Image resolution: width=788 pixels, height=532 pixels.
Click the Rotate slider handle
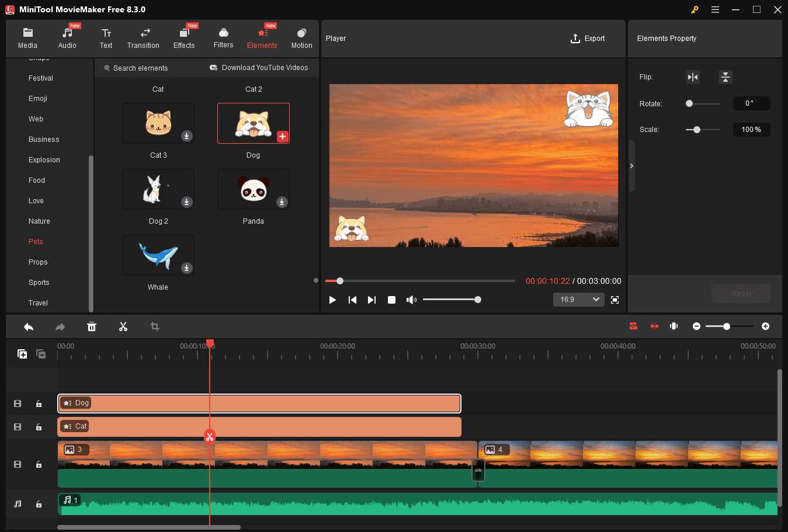[x=689, y=103]
